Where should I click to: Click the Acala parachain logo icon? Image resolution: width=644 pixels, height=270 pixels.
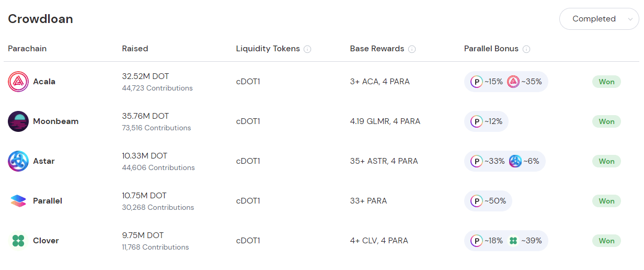(18, 82)
